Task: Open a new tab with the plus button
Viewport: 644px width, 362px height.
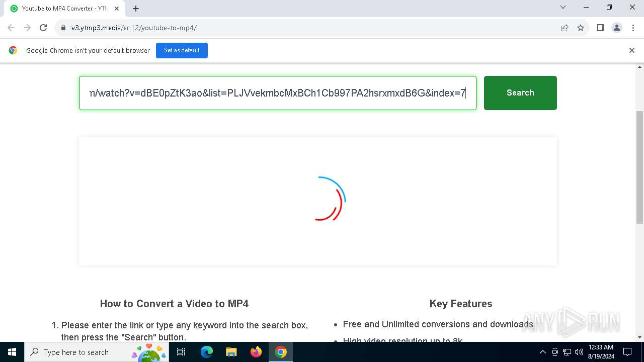Action: coord(136,9)
